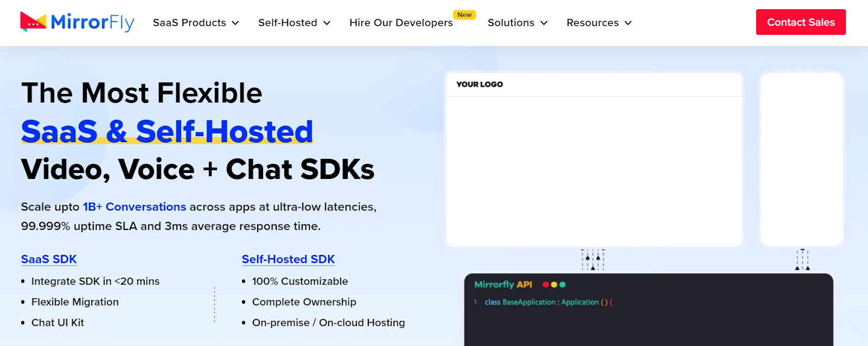
Task: Follow the 1B+ Conversations link
Action: 135,207
